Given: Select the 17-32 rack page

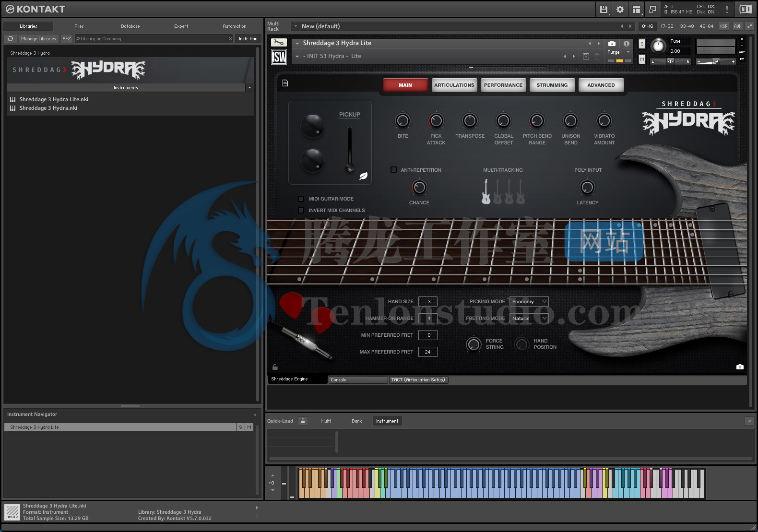Looking at the screenshot, I should tap(667, 26).
